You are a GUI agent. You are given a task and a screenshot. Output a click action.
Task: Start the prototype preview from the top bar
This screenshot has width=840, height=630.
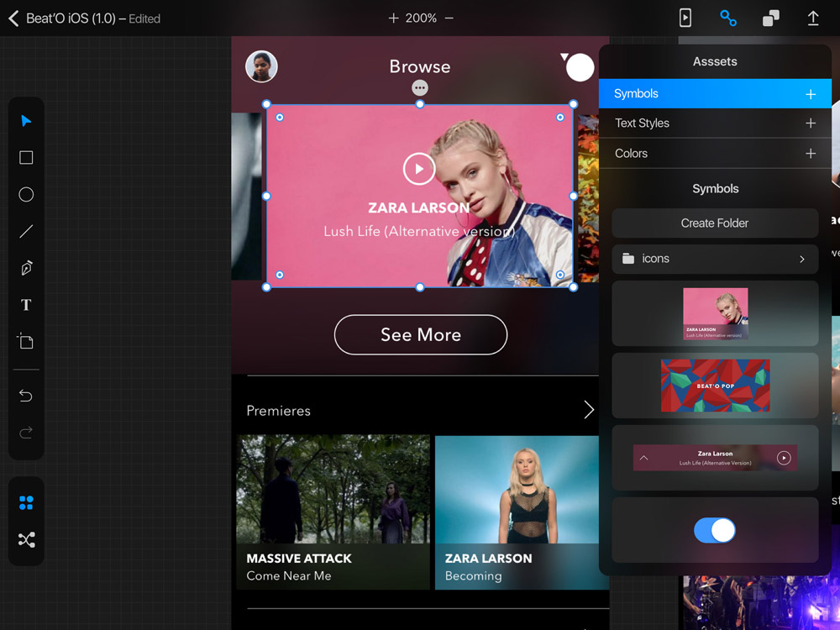pyautogui.click(x=685, y=18)
